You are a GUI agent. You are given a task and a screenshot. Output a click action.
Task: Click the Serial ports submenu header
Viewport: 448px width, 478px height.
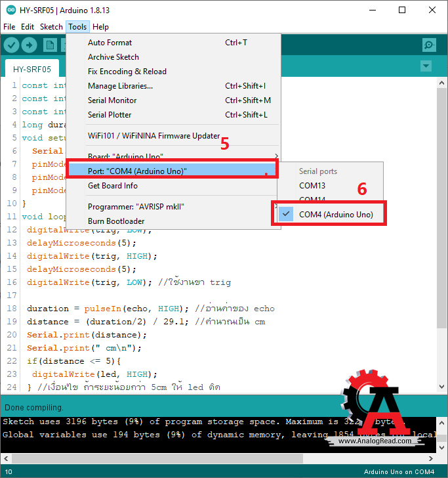click(x=318, y=171)
